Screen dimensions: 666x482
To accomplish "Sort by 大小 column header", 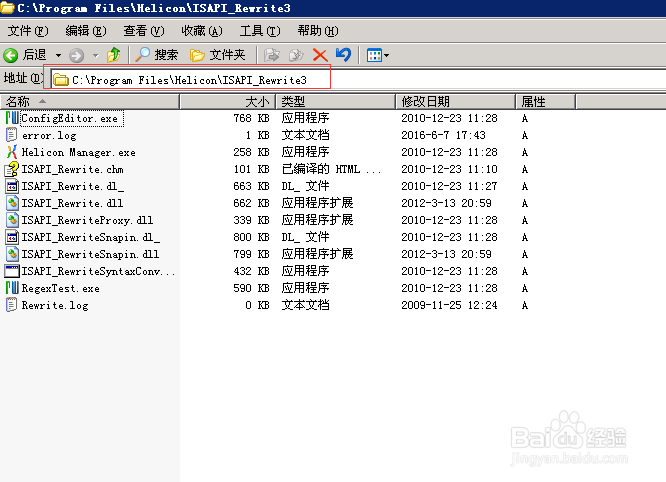I will tap(228, 102).
